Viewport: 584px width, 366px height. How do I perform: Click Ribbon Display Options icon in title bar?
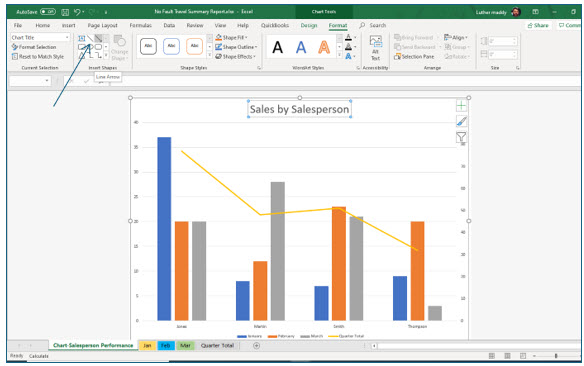tap(535, 12)
